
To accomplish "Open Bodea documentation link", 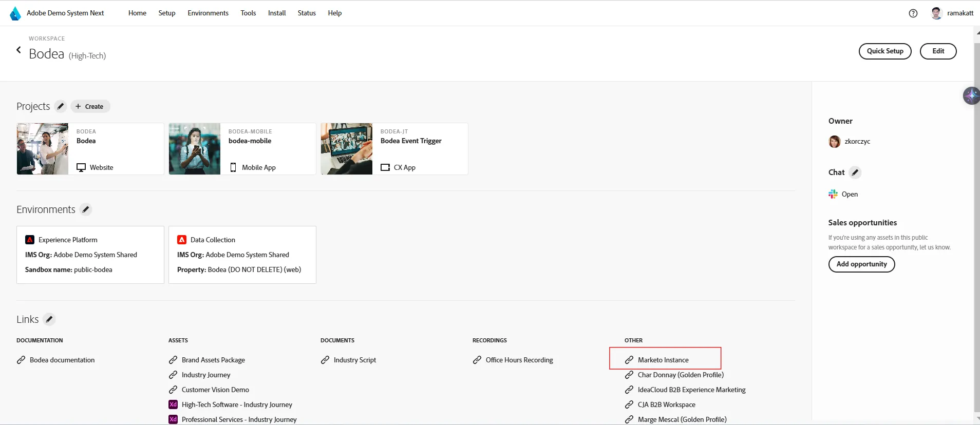I will 62,360.
